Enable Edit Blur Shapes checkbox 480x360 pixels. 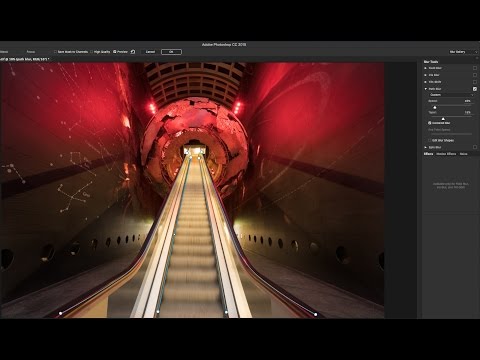430,140
